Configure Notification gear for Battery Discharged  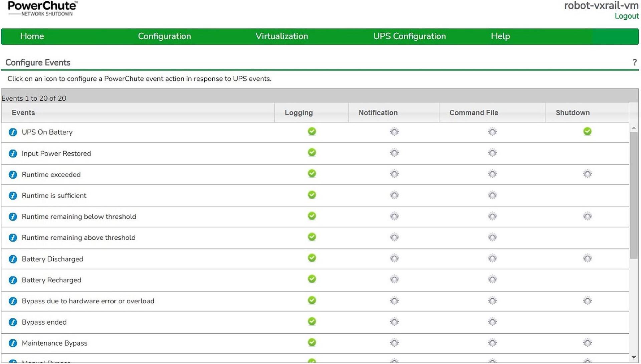(394, 258)
